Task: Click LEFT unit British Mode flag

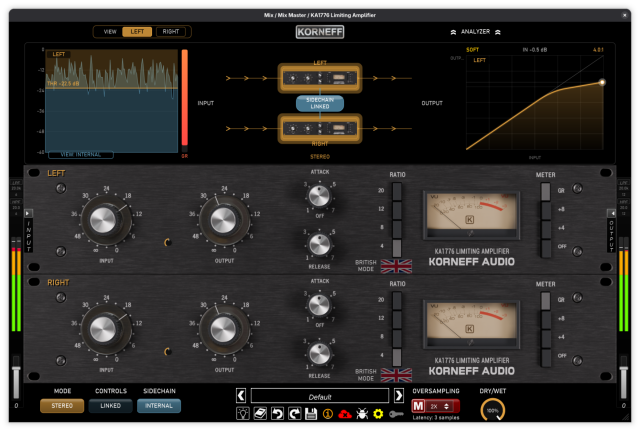Action: tap(396, 266)
